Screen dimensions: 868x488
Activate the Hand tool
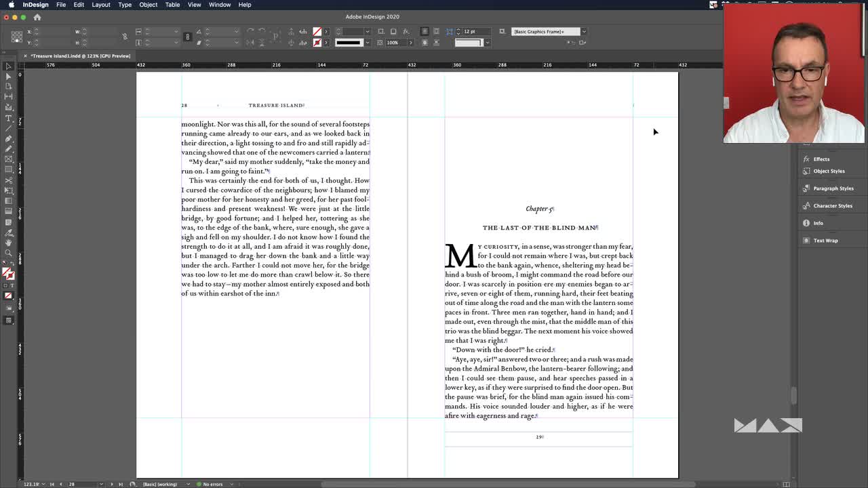tap(8, 242)
